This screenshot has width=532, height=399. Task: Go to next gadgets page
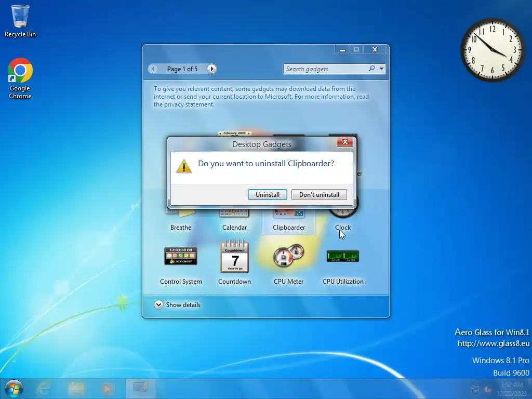point(212,69)
